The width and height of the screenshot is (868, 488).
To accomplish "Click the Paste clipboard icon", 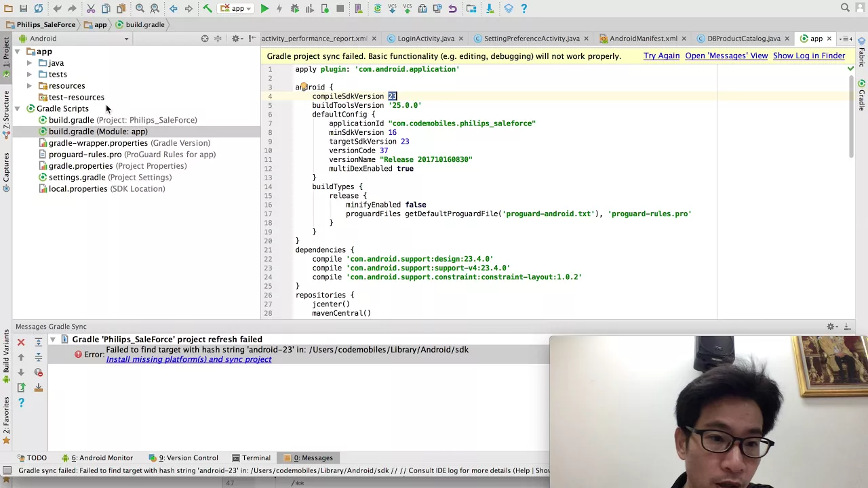I will [x=121, y=9].
